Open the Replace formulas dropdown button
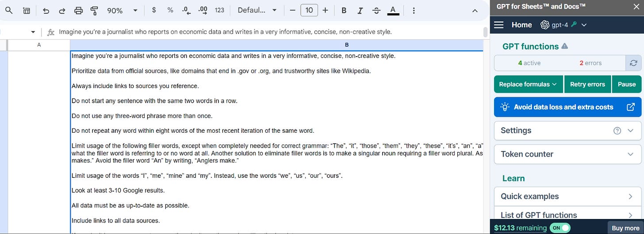Viewport: 644px width, 234px height. [x=529, y=84]
